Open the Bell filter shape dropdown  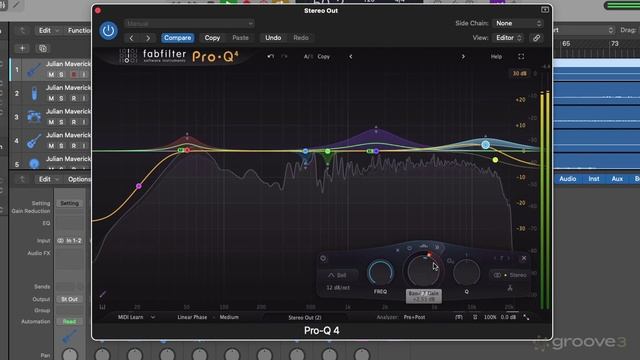338,275
